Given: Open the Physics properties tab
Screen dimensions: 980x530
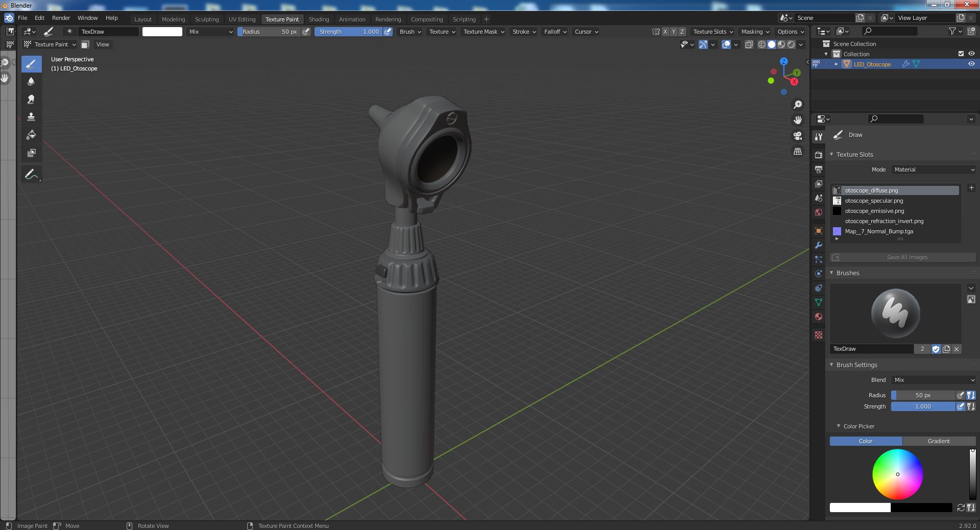Looking at the screenshot, I should [819, 274].
